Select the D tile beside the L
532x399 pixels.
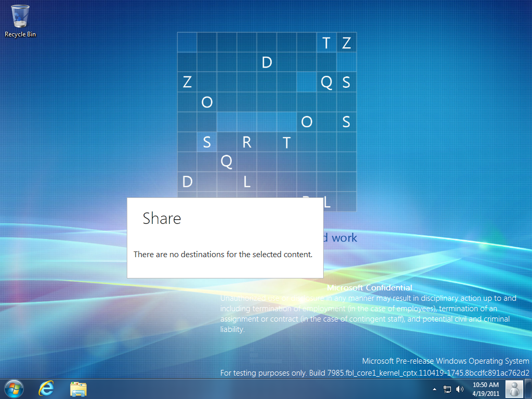coord(187,181)
